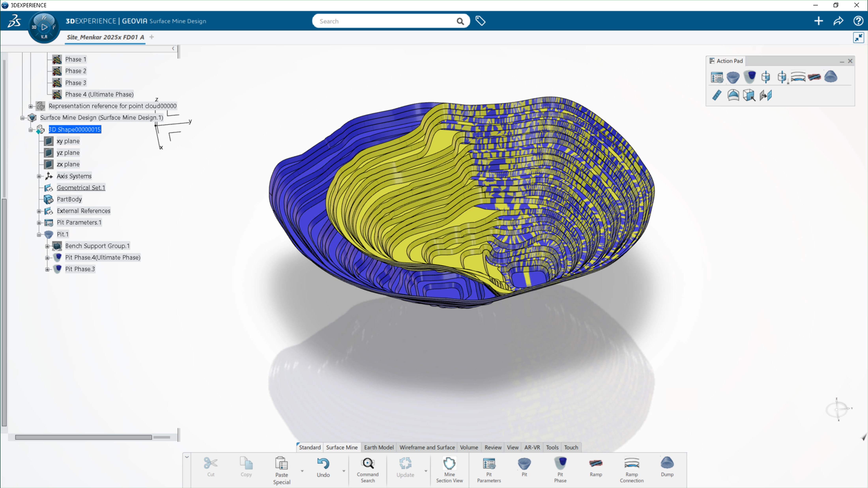Image resolution: width=868 pixels, height=488 pixels.
Task: Open the Wireframe and Surface tab
Action: point(427,447)
